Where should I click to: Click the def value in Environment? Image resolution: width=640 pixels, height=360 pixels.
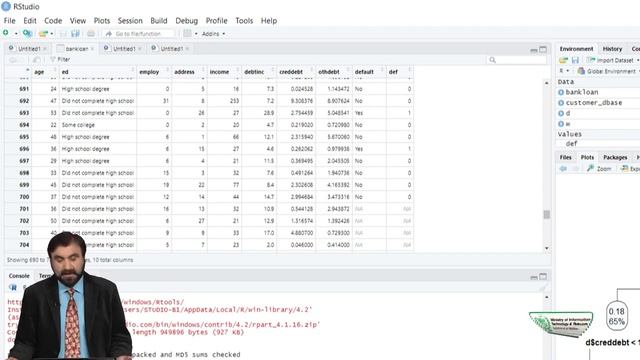pyautogui.click(x=571, y=144)
